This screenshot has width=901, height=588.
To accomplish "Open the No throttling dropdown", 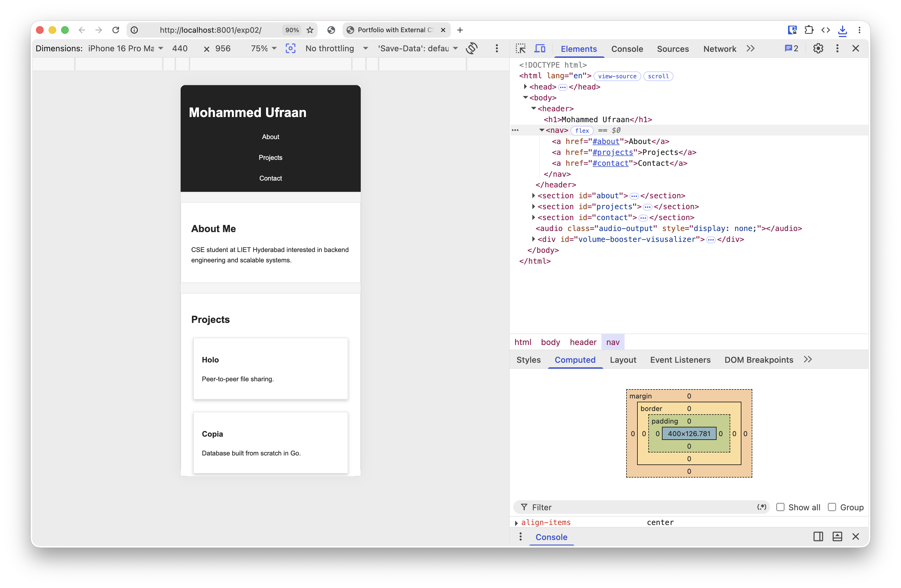I will click(x=336, y=49).
